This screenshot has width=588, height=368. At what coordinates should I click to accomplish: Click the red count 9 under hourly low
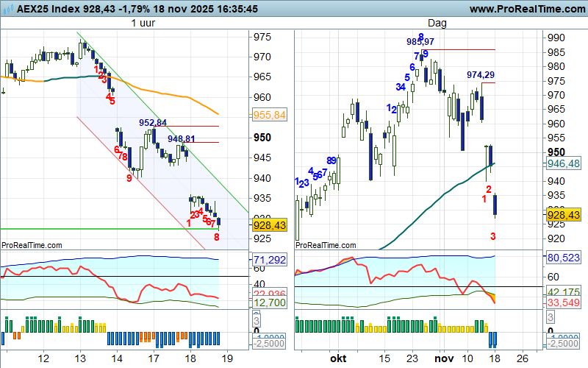129,178
